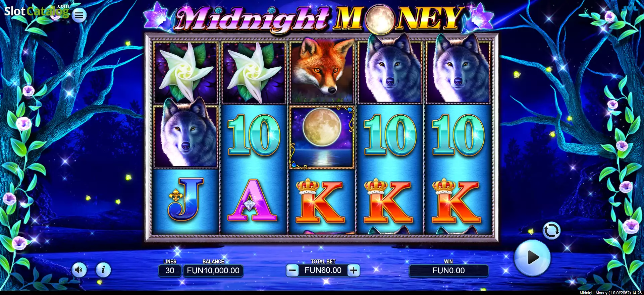Click the win FUN0.00 display
Image resolution: width=644 pixels, height=295 pixels.
click(448, 271)
